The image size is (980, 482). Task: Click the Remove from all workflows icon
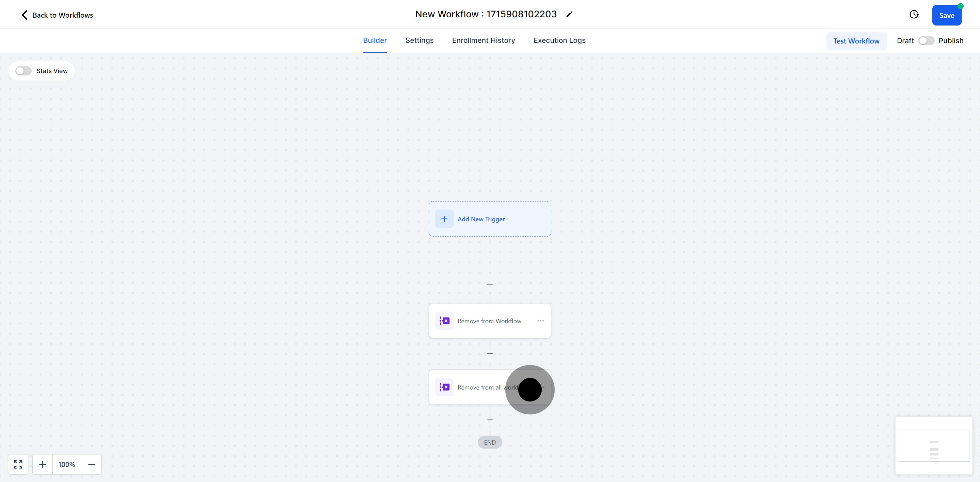pyautogui.click(x=444, y=387)
